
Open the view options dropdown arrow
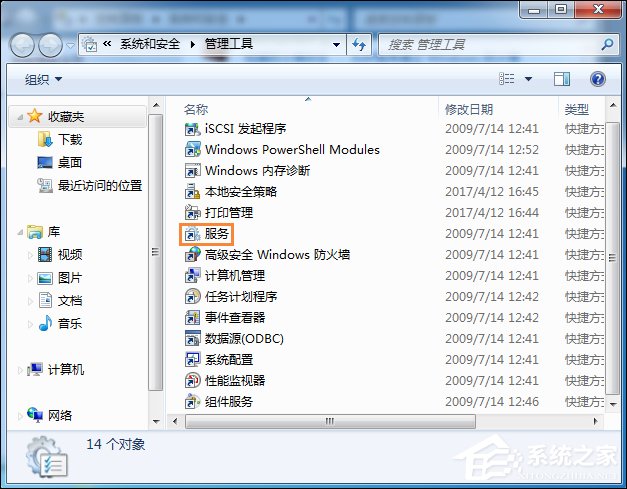point(528,79)
